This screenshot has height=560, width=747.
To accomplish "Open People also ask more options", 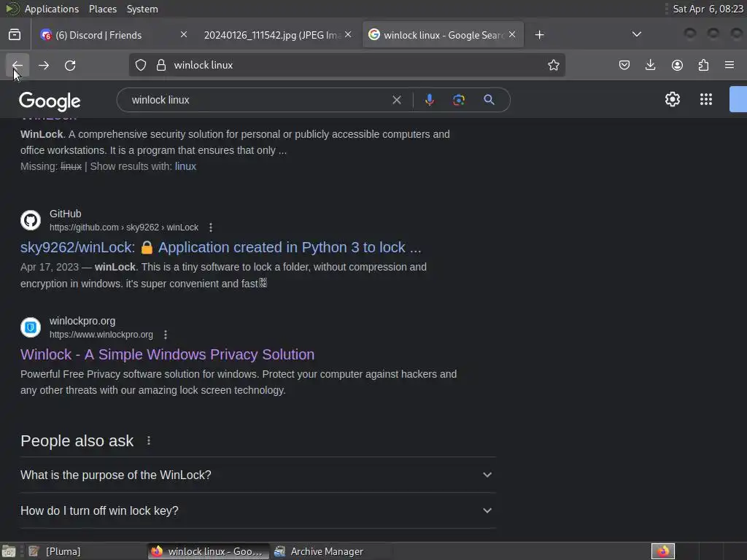I will coord(149,440).
